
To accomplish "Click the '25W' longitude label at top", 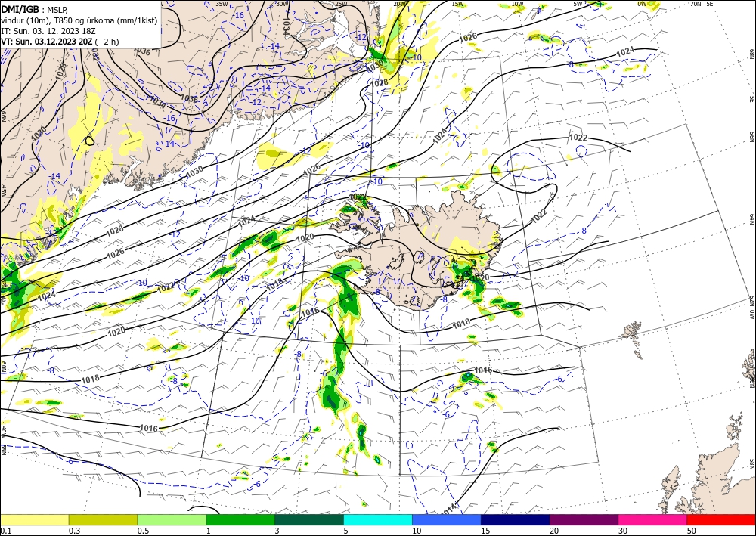I will (341, 4).
